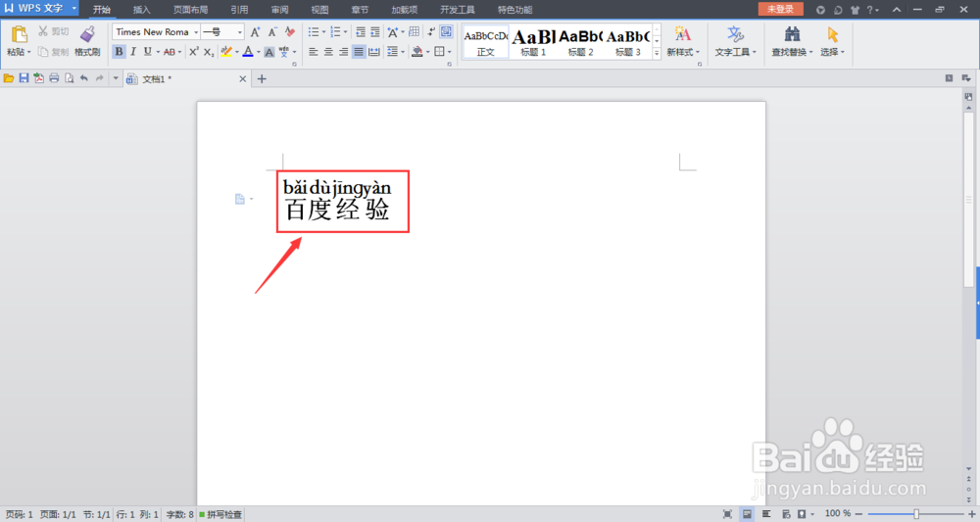980x522 pixels.
Task: Open the 页面布局 (Page Layout) tab
Action: coord(191,10)
